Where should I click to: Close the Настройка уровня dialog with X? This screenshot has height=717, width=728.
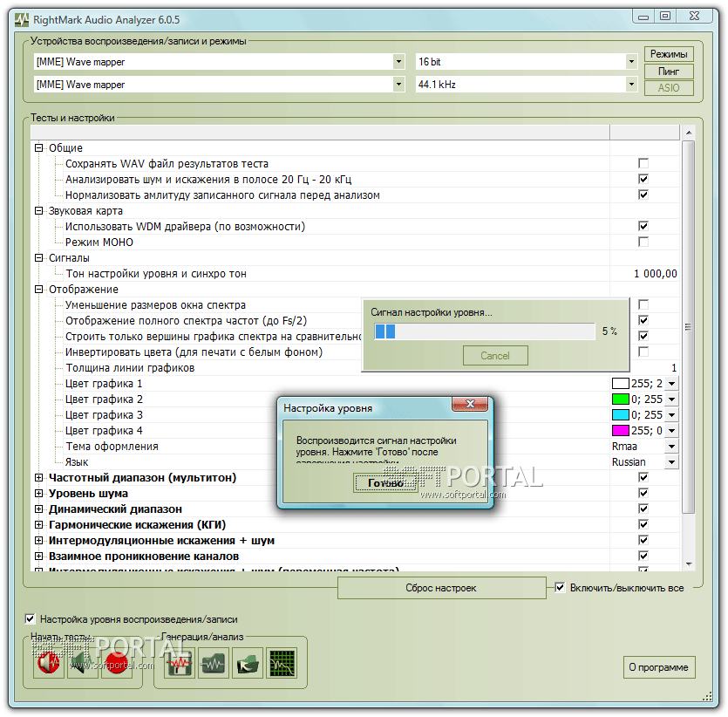tap(470, 404)
